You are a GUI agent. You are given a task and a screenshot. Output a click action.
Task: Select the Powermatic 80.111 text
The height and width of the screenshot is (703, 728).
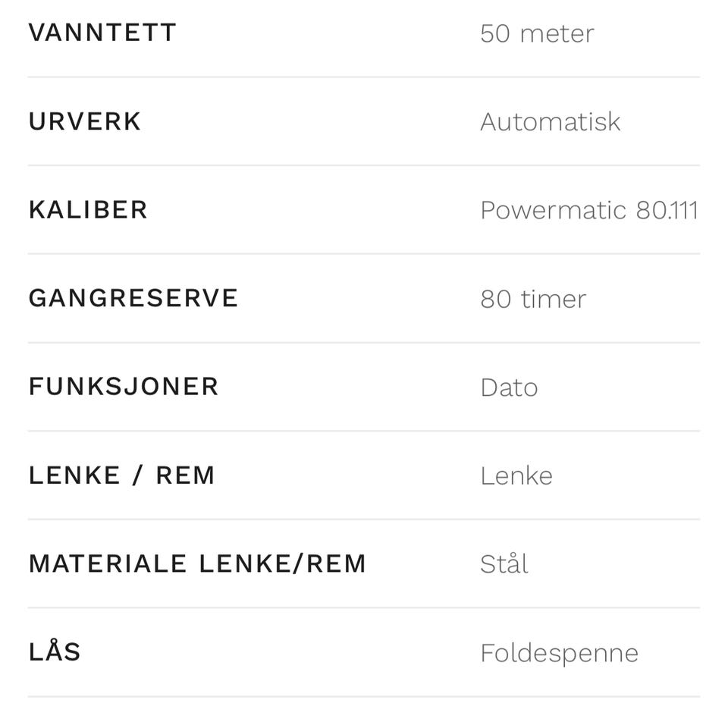click(x=589, y=210)
